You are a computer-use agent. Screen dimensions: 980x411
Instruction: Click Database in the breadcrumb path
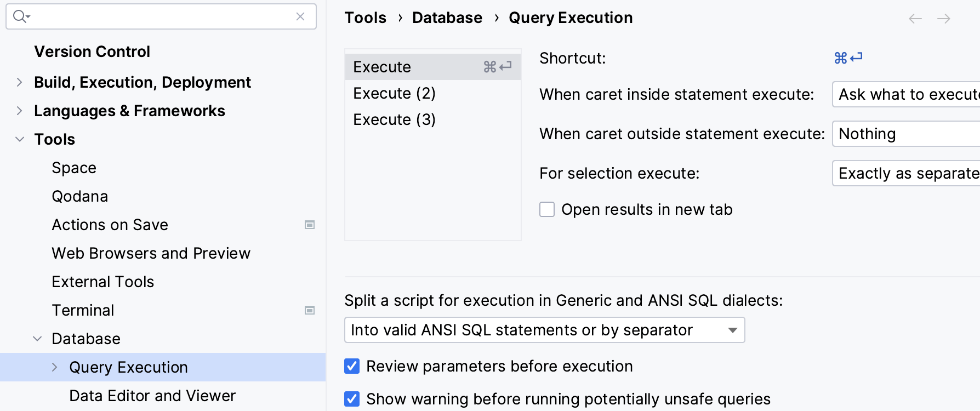coord(447,18)
